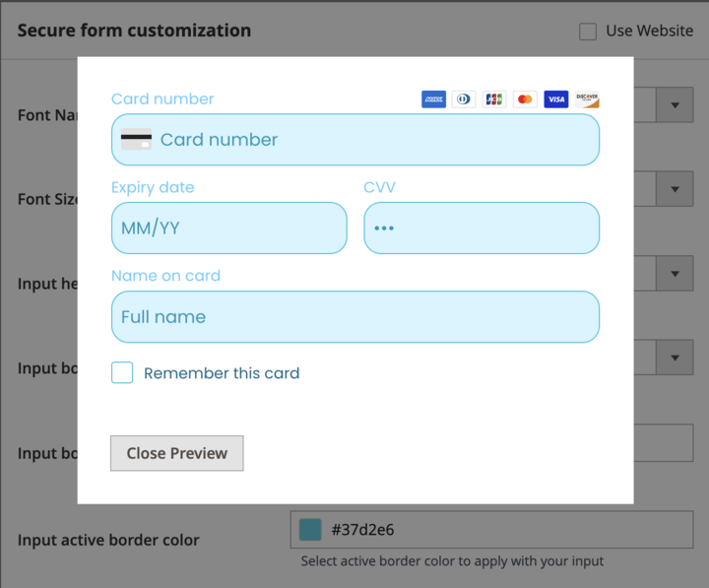Click the JCB card icon
The width and height of the screenshot is (709, 588).
pos(494,99)
